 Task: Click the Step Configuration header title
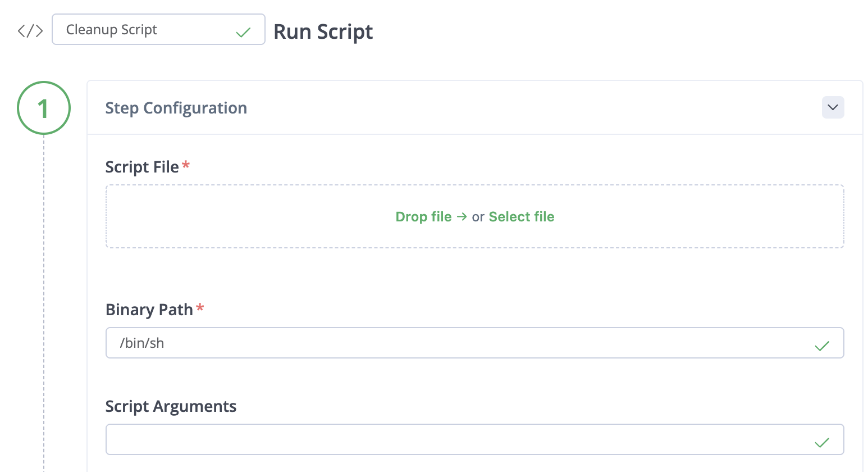tap(176, 108)
